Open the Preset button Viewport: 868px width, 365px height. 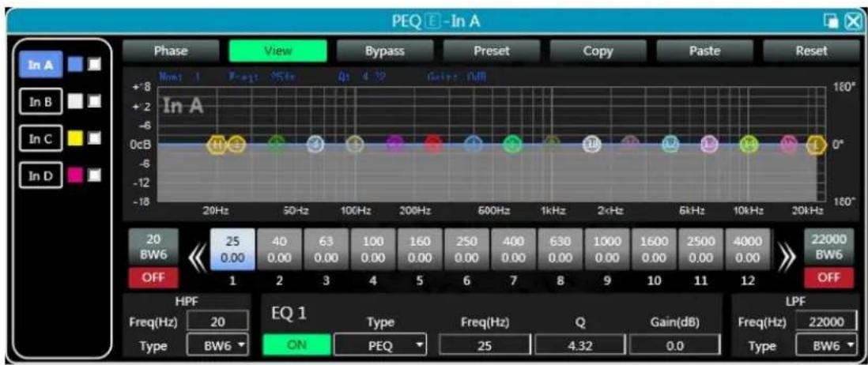click(492, 51)
